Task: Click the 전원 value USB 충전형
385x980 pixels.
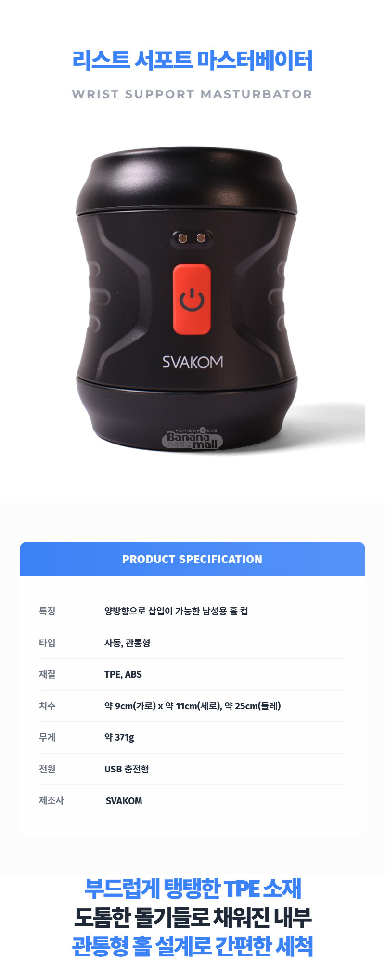Action: point(127,769)
